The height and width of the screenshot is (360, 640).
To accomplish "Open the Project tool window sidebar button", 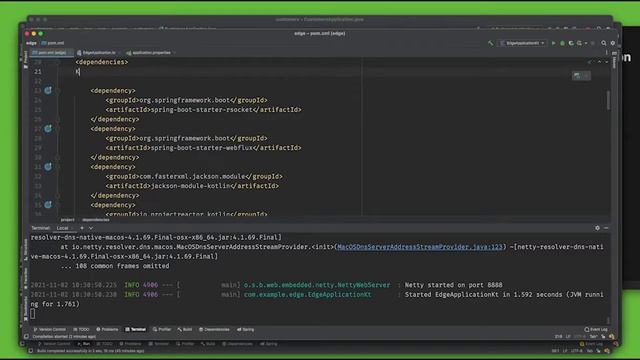I will pos(25,59).
